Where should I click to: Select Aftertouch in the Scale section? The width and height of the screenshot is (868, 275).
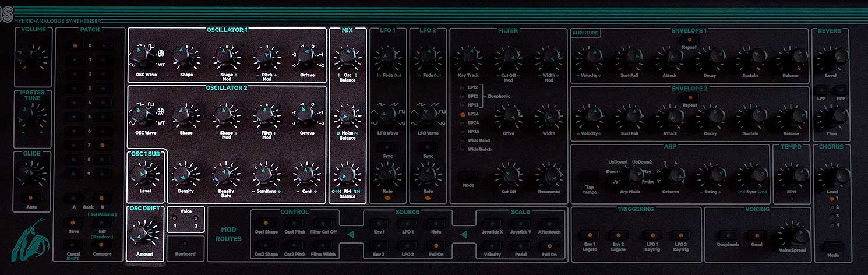coord(549,223)
